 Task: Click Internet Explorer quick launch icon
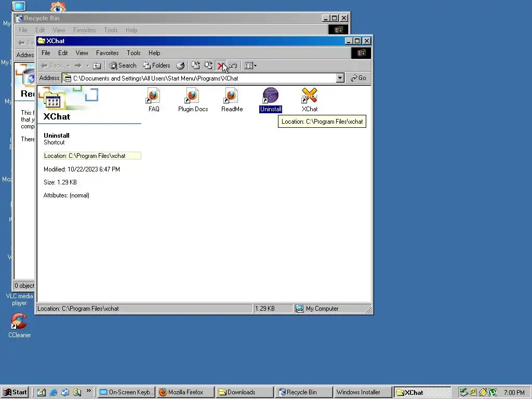[54, 393]
